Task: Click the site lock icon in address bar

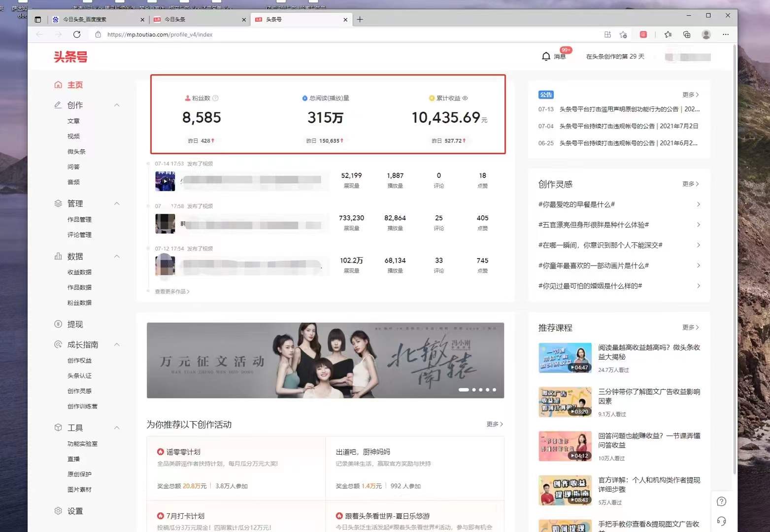Action: (98, 34)
